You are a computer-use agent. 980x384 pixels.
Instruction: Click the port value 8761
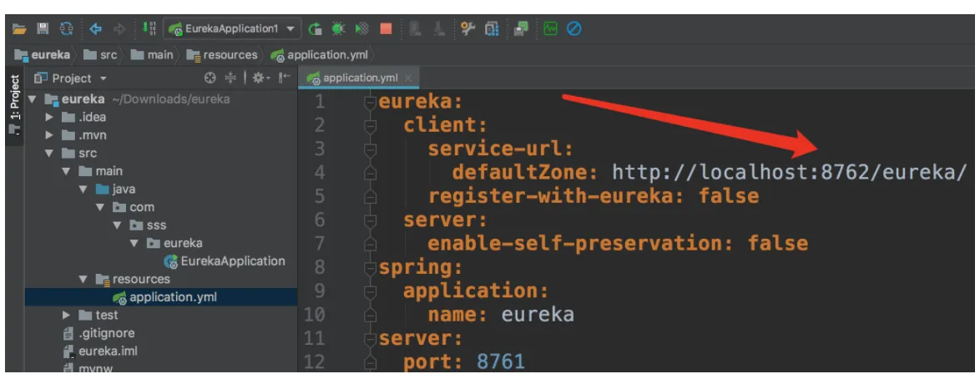coord(501,361)
